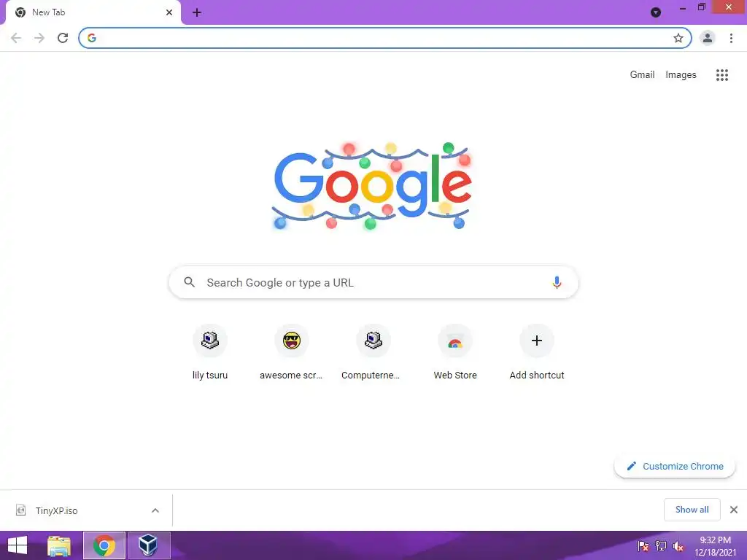
Task: Focus the address bar
Action: tap(385, 38)
